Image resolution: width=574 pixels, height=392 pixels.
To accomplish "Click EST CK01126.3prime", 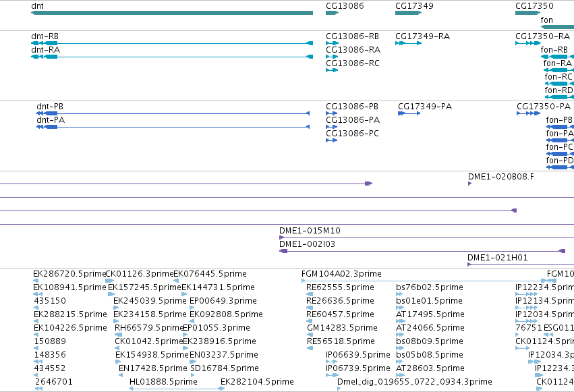I will (x=110, y=281).
